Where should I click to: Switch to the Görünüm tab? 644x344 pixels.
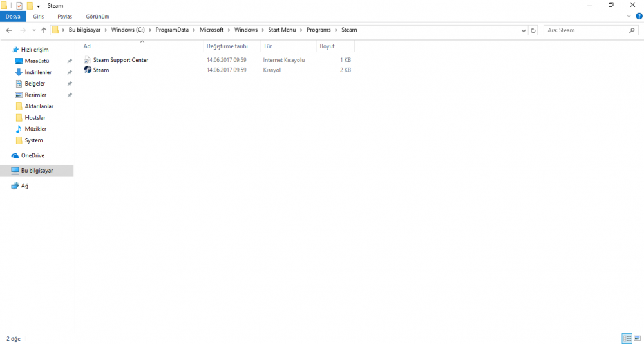pyautogui.click(x=97, y=16)
